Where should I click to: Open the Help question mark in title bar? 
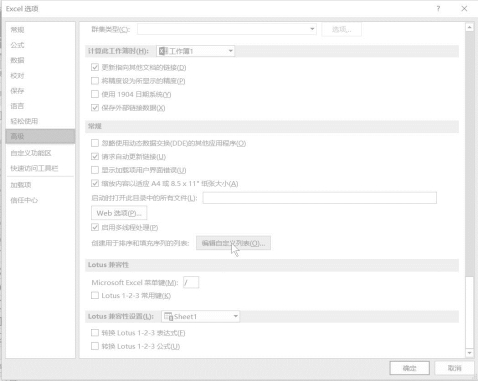pyautogui.click(x=438, y=9)
